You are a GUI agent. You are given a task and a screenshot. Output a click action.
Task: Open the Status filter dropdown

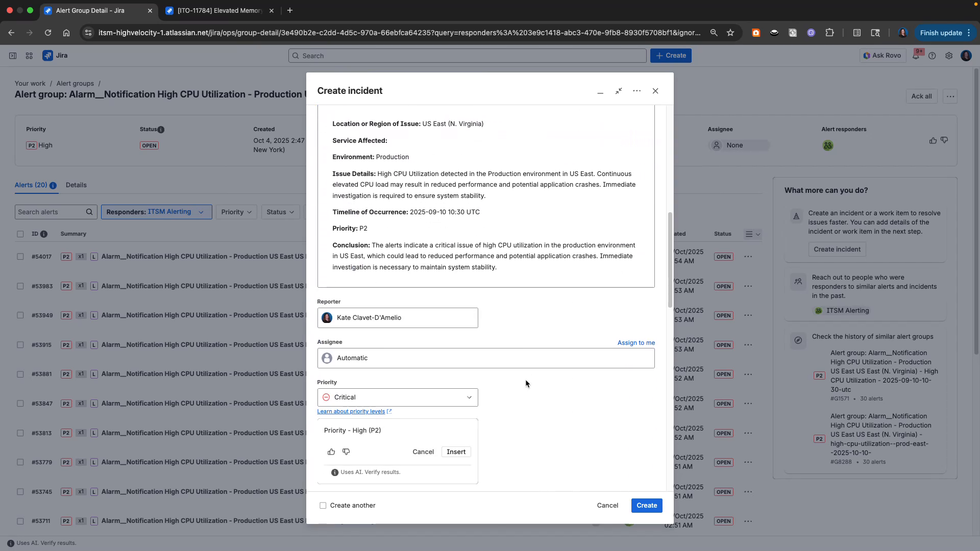tap(280, 212)
